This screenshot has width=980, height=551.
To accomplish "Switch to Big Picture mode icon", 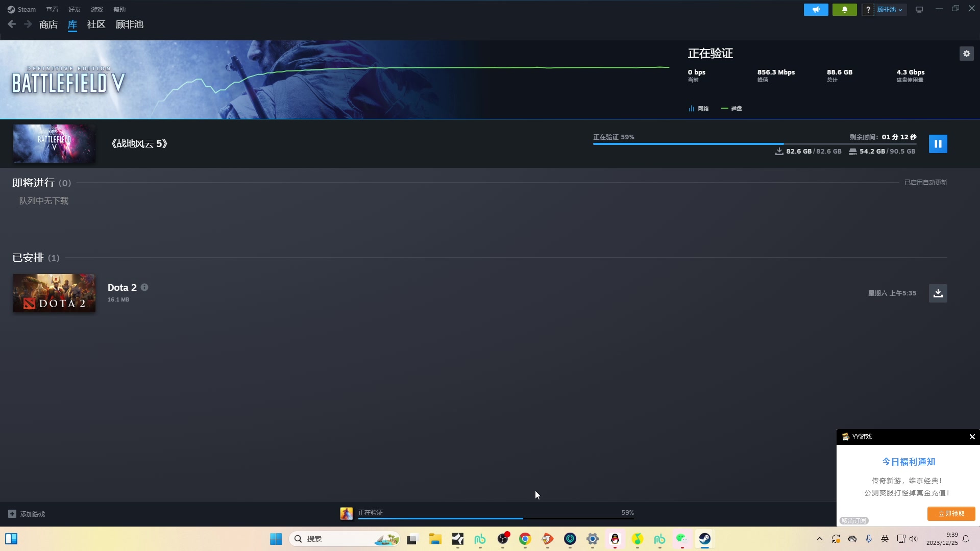I will click(x=919, y=10).
